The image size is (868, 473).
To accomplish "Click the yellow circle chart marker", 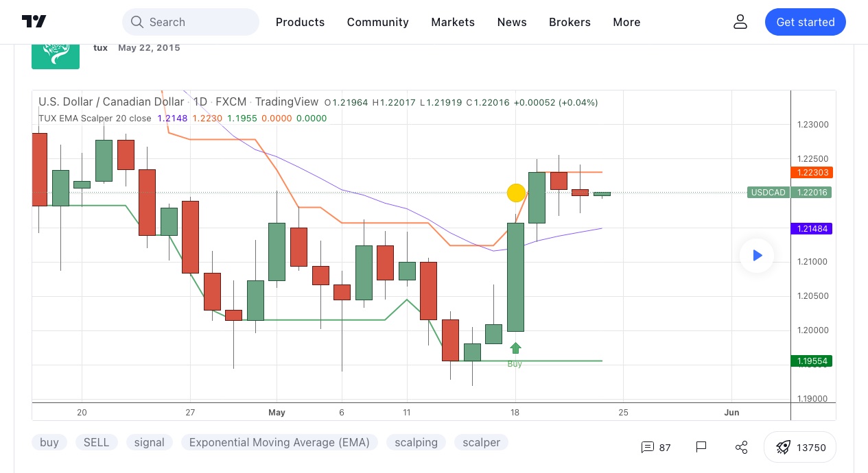I will [516, 193].
